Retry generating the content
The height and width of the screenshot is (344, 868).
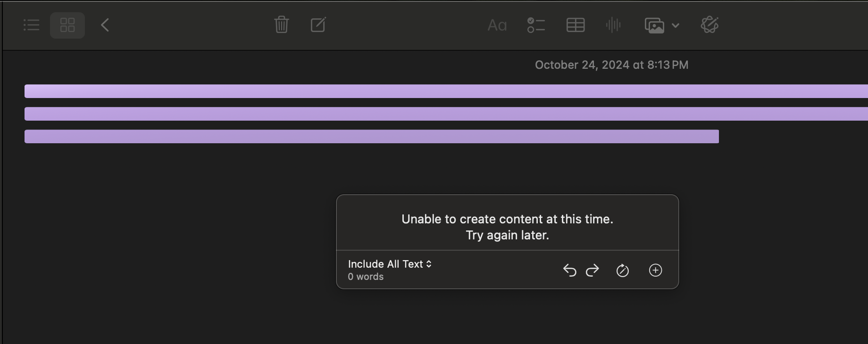tap(623, 270)
